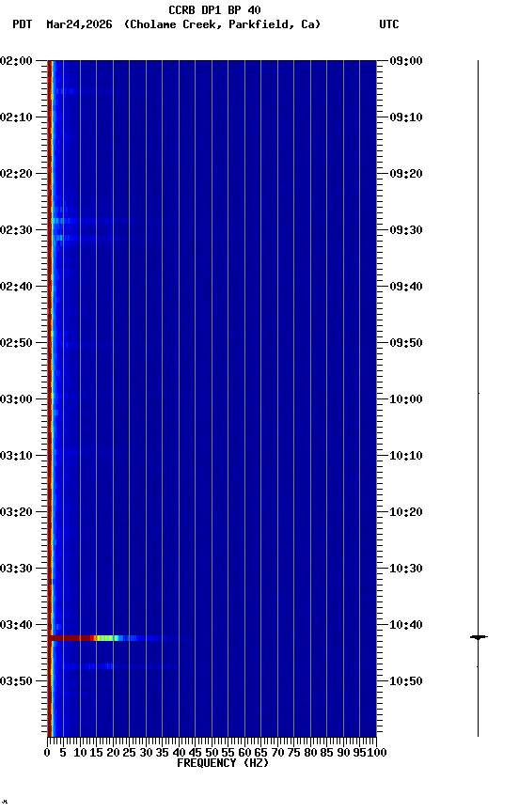
Task: Click the frequency axis label "70"
Action: [277, 753]
